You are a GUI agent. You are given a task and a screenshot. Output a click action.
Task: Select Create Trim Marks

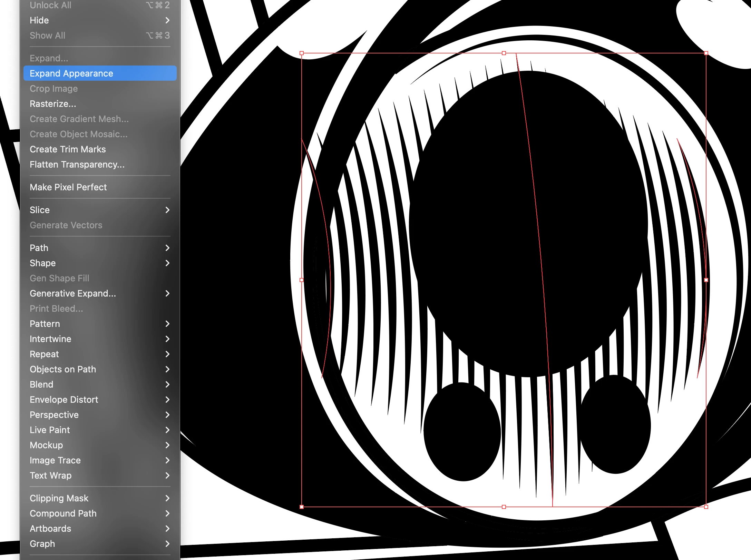pyautogui.click(x=68, y=149)
